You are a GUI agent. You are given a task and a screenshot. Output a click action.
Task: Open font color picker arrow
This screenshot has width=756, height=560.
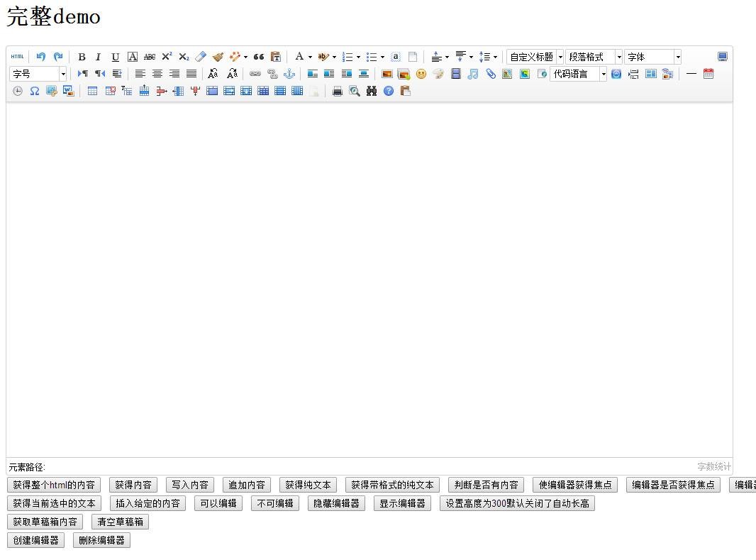[x=310, y=57]
